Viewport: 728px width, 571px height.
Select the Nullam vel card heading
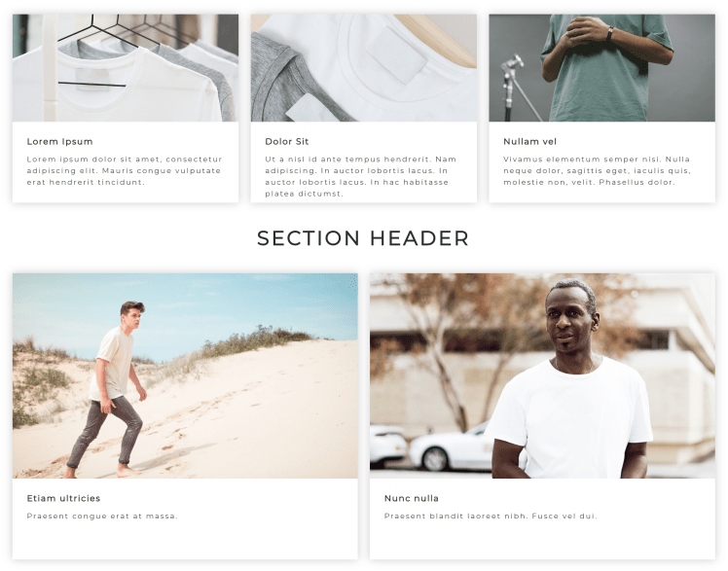pos(529,141)
